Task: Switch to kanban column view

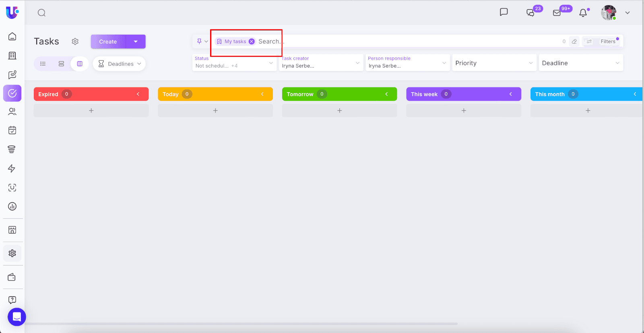Action: click(80, 64)
